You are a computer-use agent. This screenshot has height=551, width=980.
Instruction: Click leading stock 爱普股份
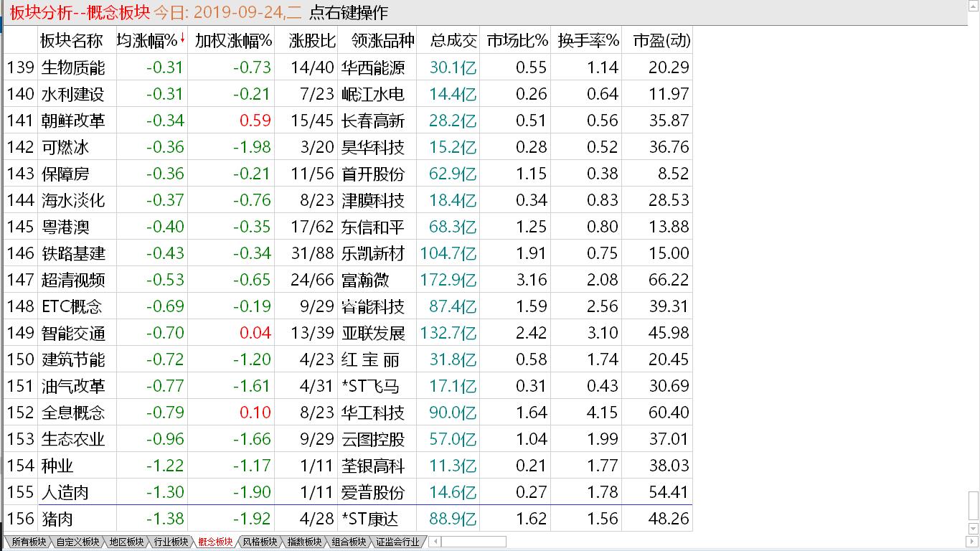click(x=373, y=492)
